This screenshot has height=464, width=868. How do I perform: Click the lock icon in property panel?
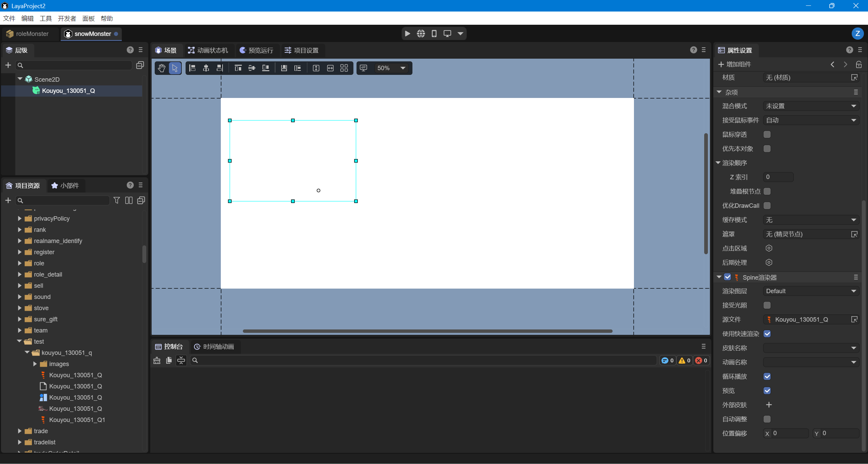(859, 64)
